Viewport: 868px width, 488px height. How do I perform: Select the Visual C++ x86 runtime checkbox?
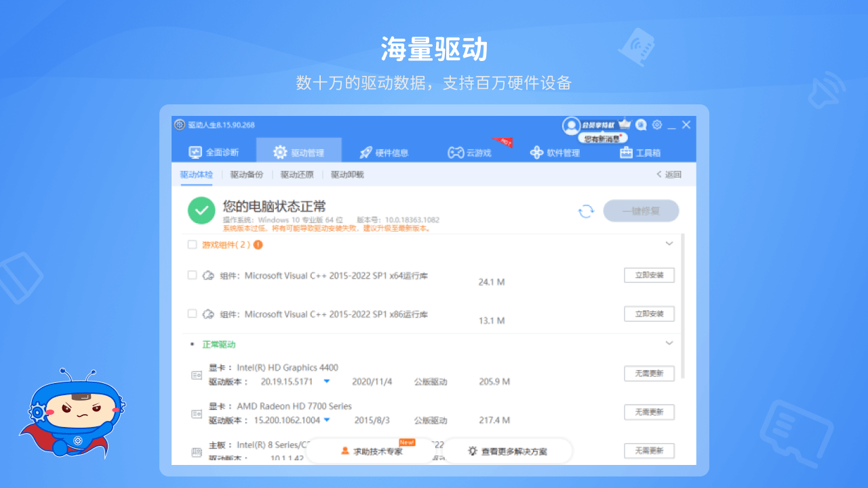(192, 314)
